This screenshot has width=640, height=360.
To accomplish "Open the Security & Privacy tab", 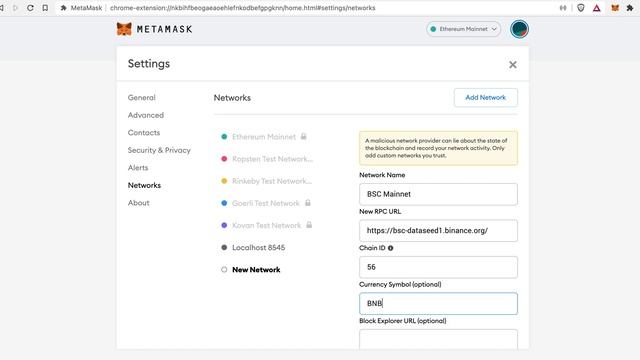I will (x=159, y=150).
